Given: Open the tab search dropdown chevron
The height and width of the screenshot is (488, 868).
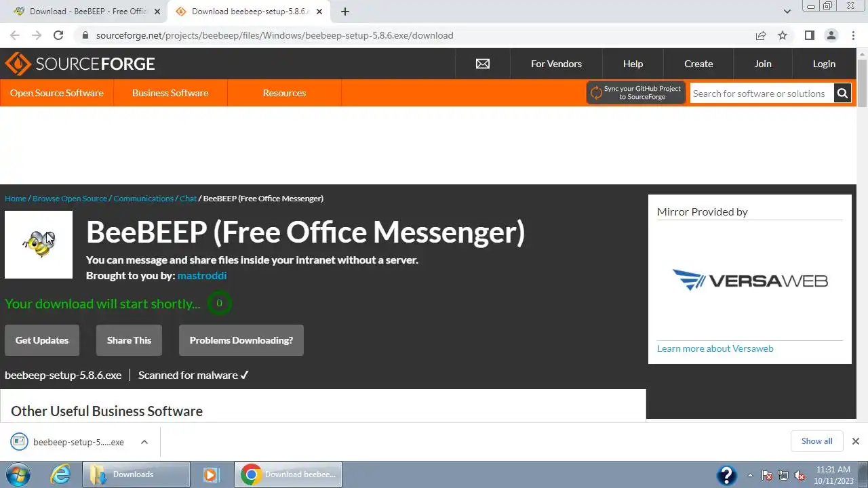Looking at the screenshot, I should pos(787,12).
